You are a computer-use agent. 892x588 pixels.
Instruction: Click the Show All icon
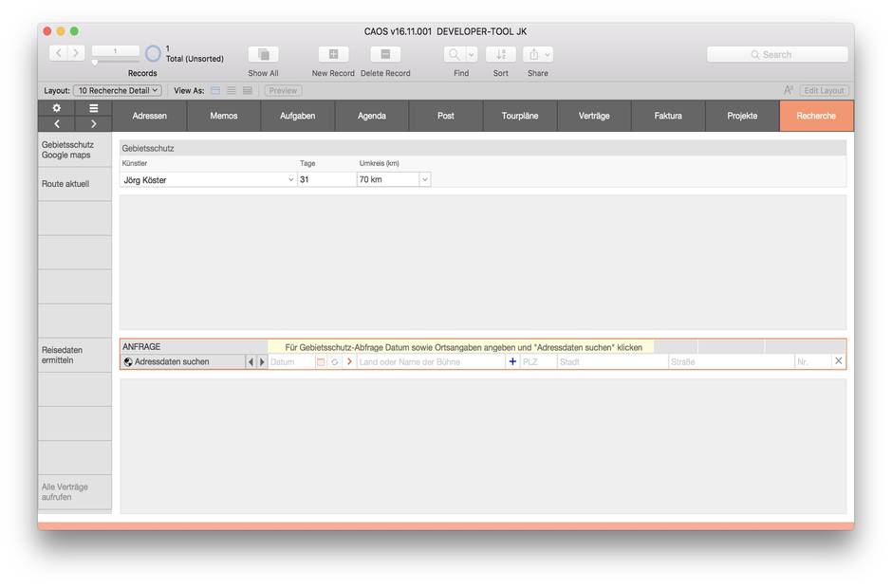click(264, 54)
